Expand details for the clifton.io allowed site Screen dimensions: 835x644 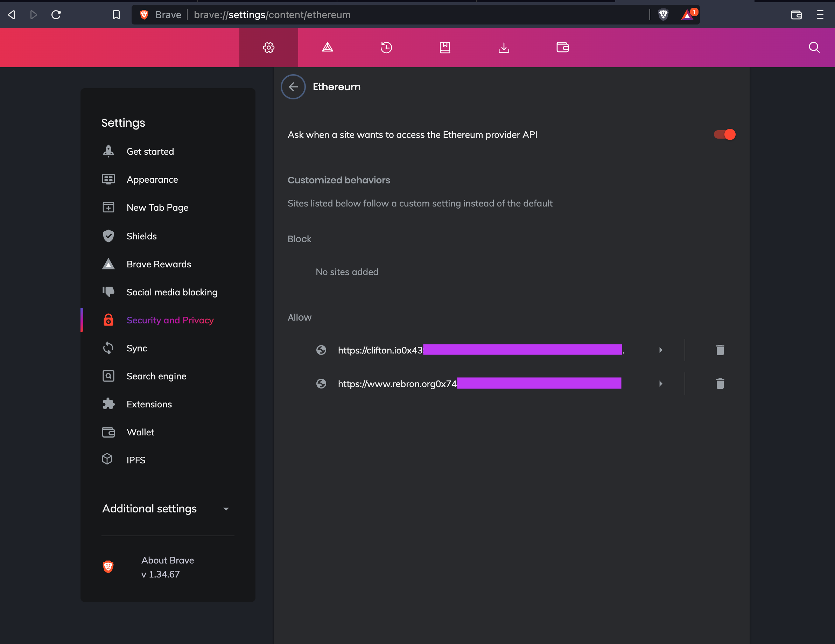point(661,350)
